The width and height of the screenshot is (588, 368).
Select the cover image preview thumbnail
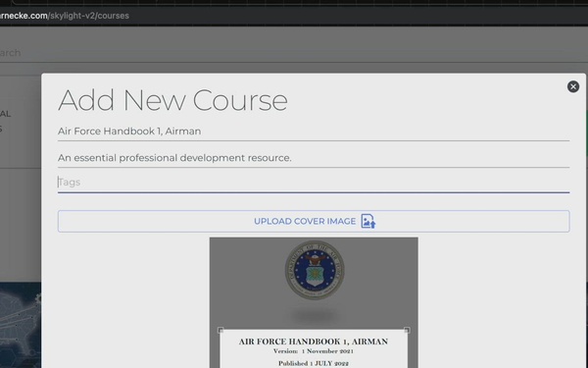coord(314,302)
